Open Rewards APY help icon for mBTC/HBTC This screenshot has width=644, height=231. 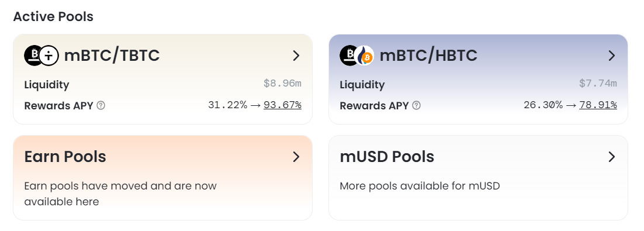[416, 106]
